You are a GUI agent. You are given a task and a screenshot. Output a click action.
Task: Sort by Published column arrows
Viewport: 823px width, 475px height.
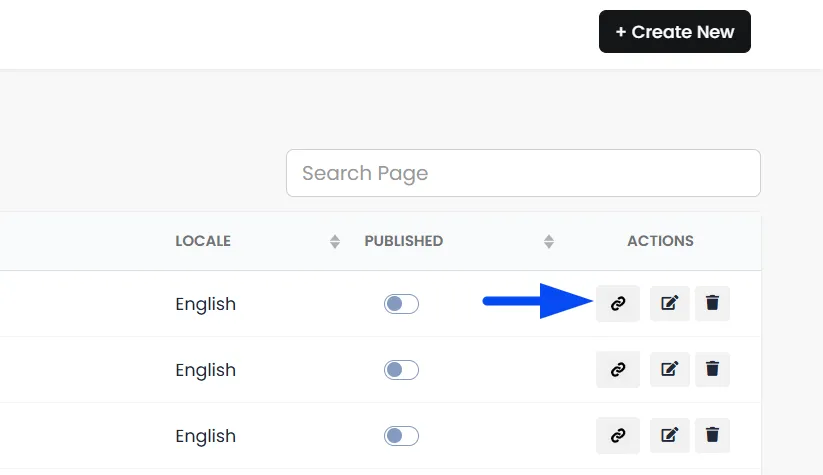click(549, 241)
